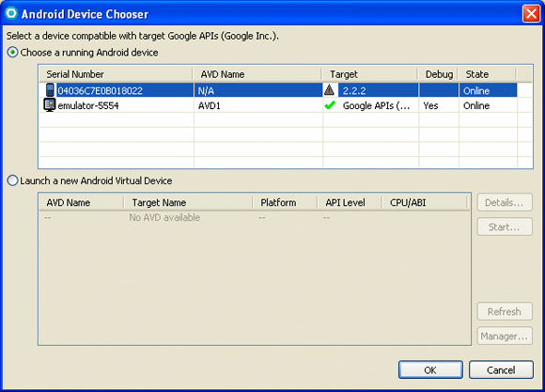Select 'Choose a running Android device' radio button
The image size is (545, 392).
12,53
